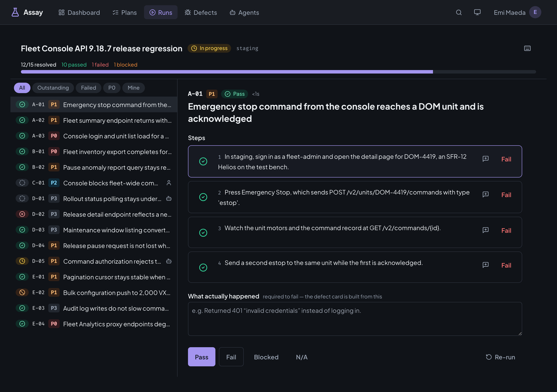
Task: Show keyboard shortcuts via keyboard icon
Action: click(x=527, y=48)
